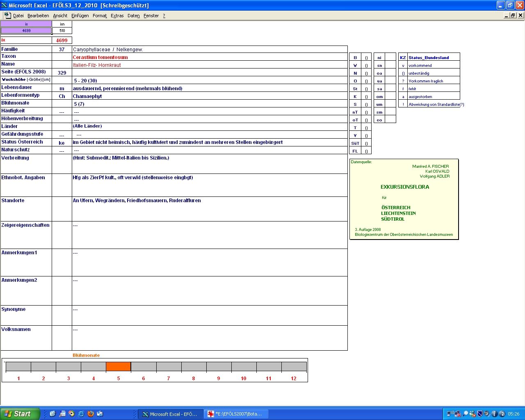Select the Lebensdauer text ausdauernd, perennierend
This screenshot has height=420, width=525.
[x=210, y=88]
